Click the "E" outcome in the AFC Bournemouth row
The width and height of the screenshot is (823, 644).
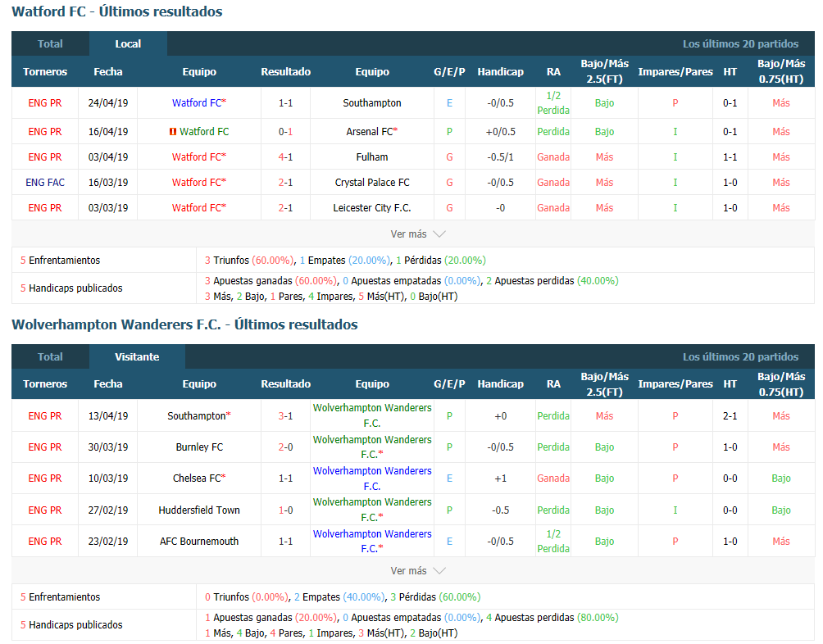449,542
